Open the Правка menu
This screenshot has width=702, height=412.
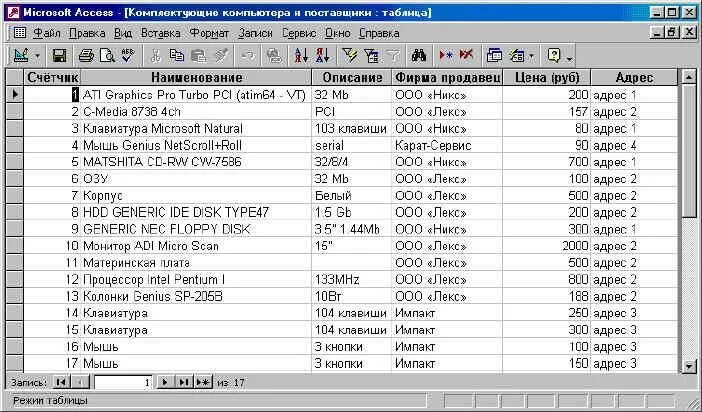click(87, 33)
